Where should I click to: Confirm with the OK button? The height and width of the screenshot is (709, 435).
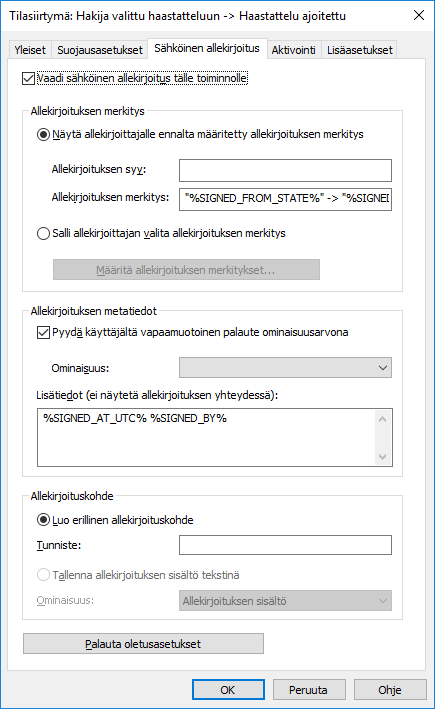tap(228, 690)
